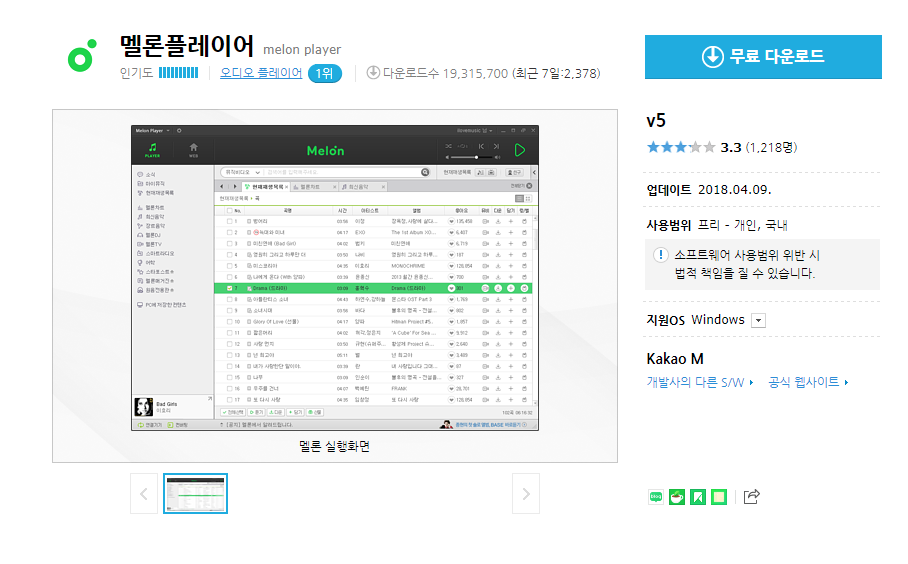Show the next screenshot with right arrow
The image size is (908, 564).
click(x=526, y=494)
